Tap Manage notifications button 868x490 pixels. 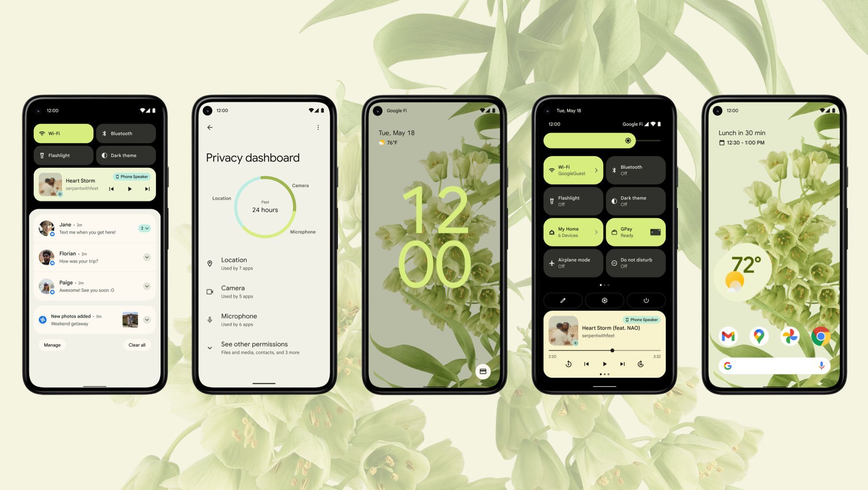point(52,344)
